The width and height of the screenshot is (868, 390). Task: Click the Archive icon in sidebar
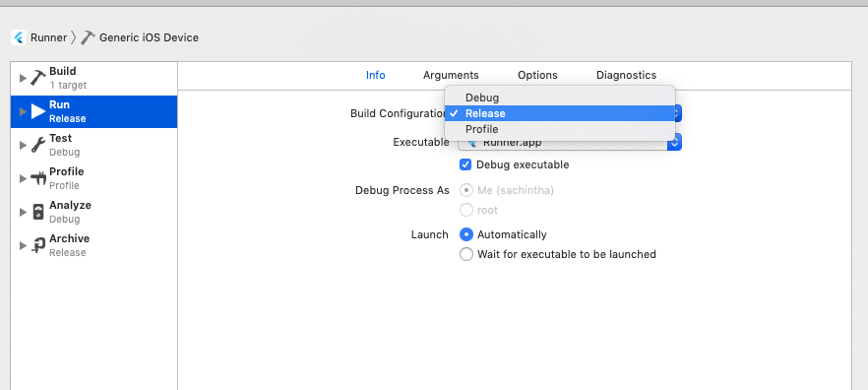38,245
